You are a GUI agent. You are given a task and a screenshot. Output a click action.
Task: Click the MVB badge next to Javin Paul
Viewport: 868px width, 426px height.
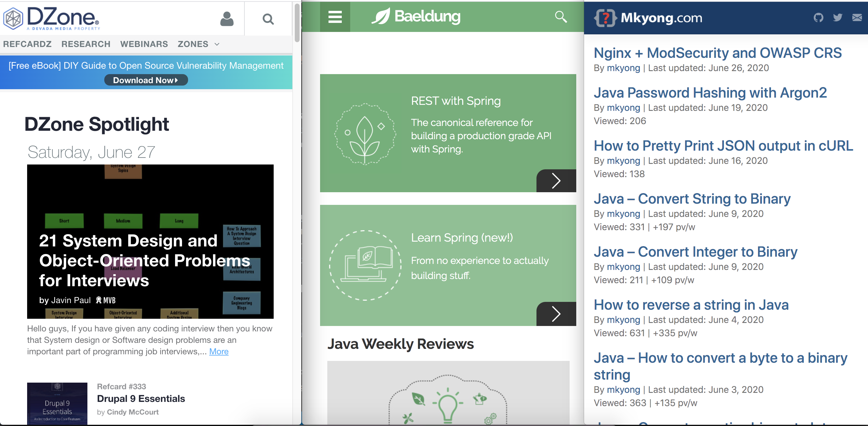pyautogui.click(x=105, y=300)
